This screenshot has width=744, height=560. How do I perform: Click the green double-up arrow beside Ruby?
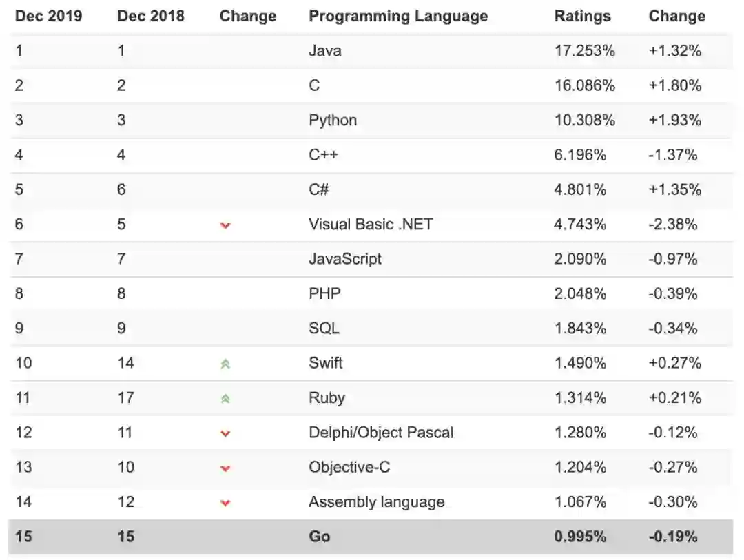[x=225, y=398]
